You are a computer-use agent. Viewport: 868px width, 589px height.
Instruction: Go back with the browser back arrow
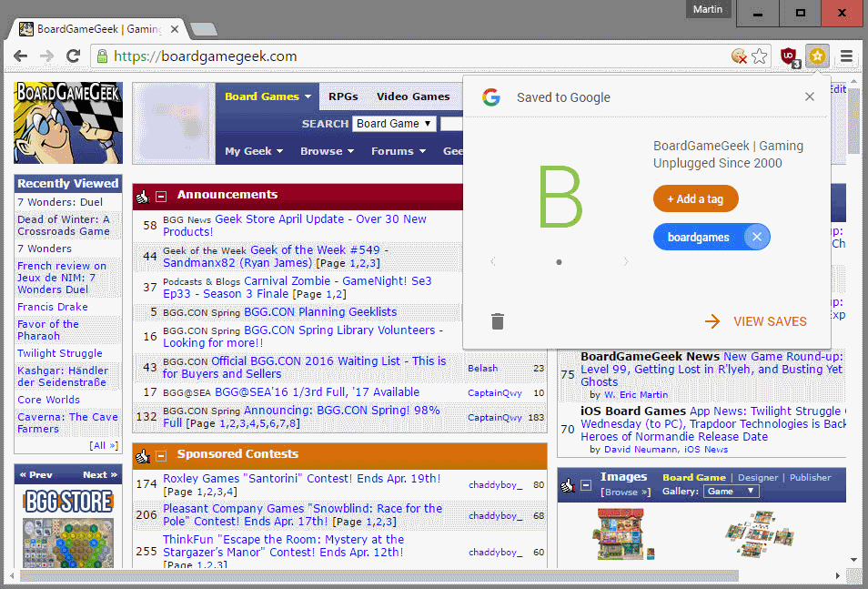pos(21,56)
